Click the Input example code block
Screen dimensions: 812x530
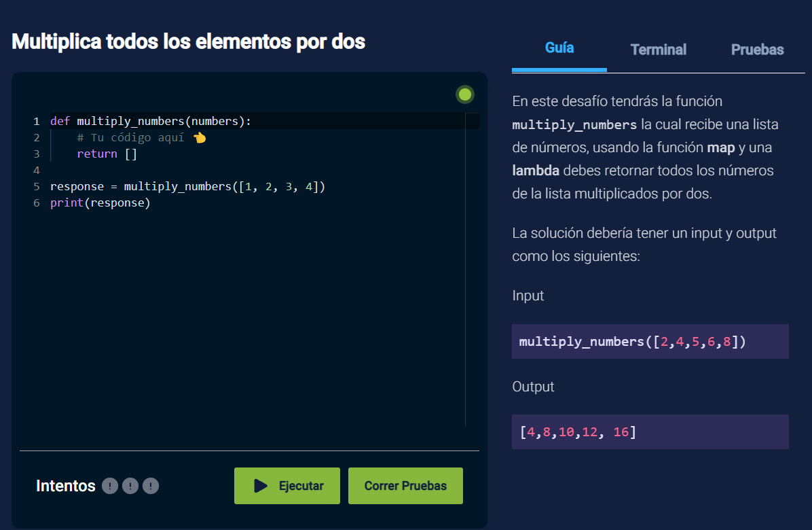pyautogui.click(x=650, y=341)
